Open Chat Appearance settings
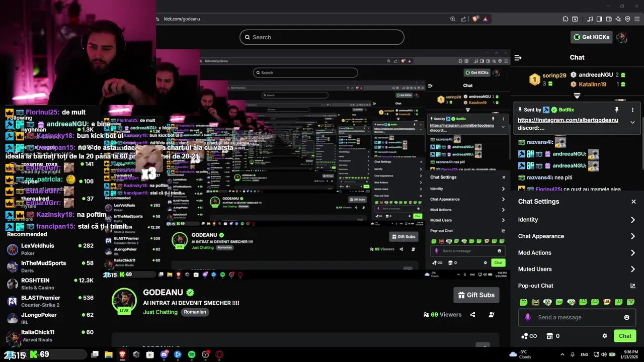 (x=577, y=236)
